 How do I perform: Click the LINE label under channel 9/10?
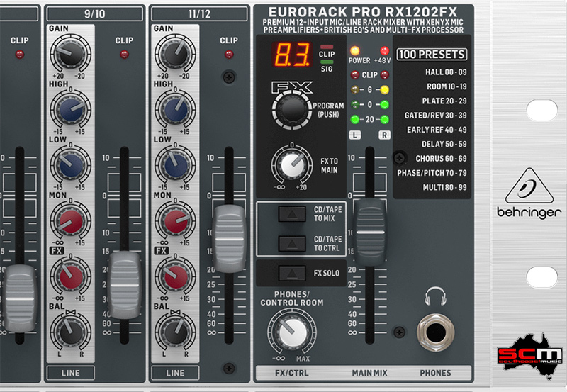70,373
